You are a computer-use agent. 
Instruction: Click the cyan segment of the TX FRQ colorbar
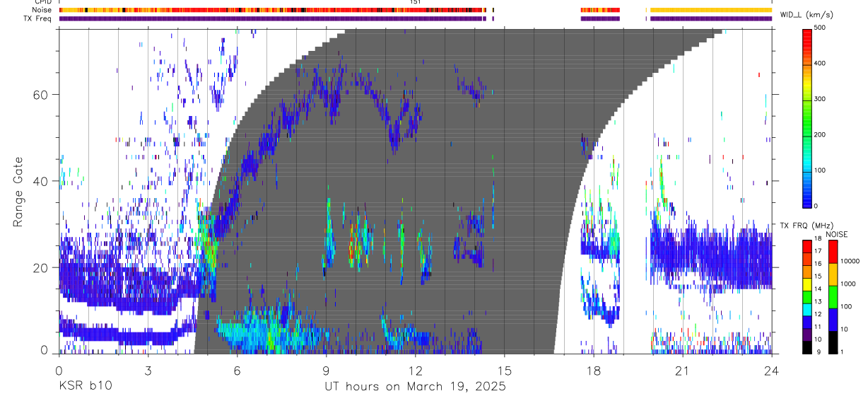(x=807, y=309)
